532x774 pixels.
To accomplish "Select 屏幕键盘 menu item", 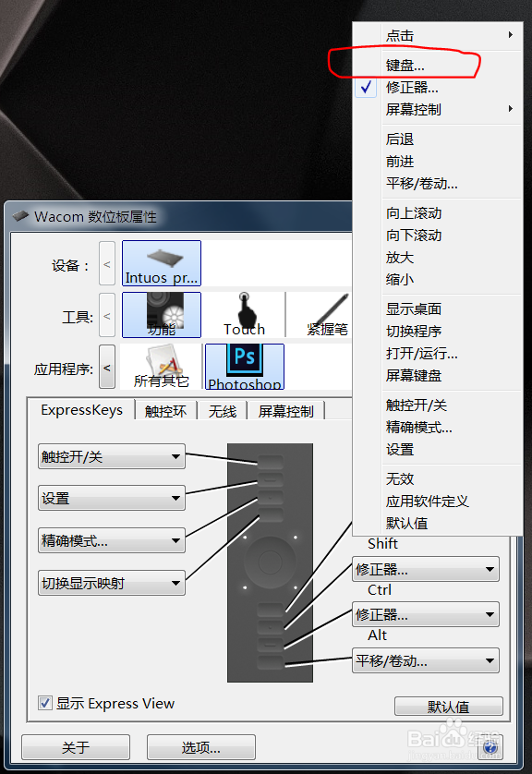I will coord(438,375).
